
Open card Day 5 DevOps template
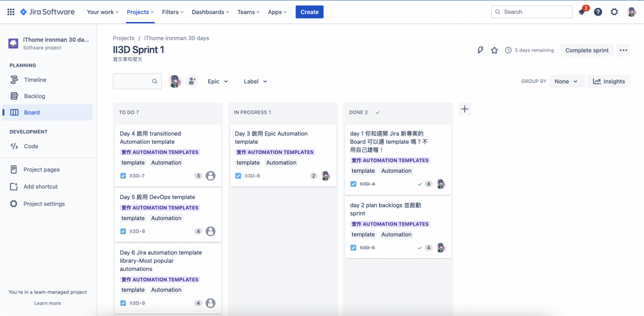(168, 214)
